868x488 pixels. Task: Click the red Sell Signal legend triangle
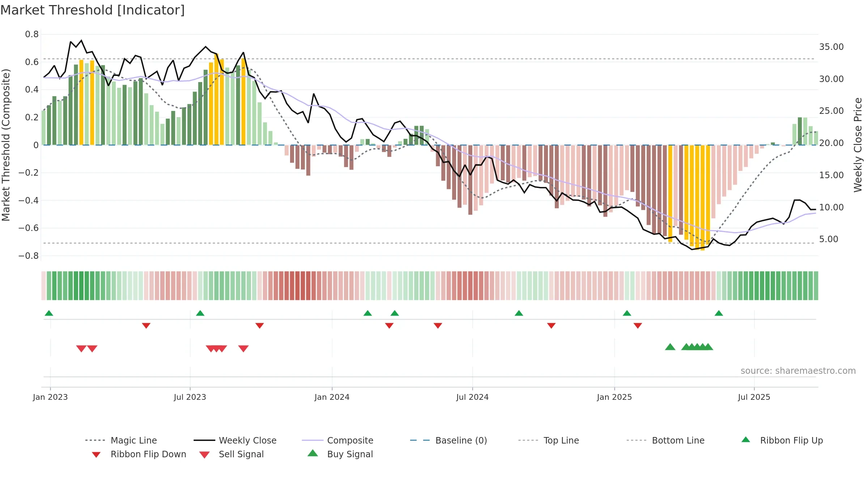(204, 455)
